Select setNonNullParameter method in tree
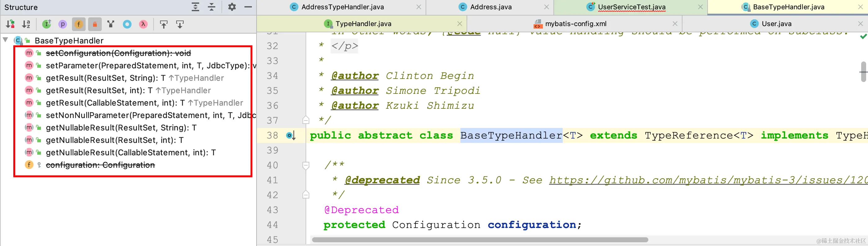 151,116
